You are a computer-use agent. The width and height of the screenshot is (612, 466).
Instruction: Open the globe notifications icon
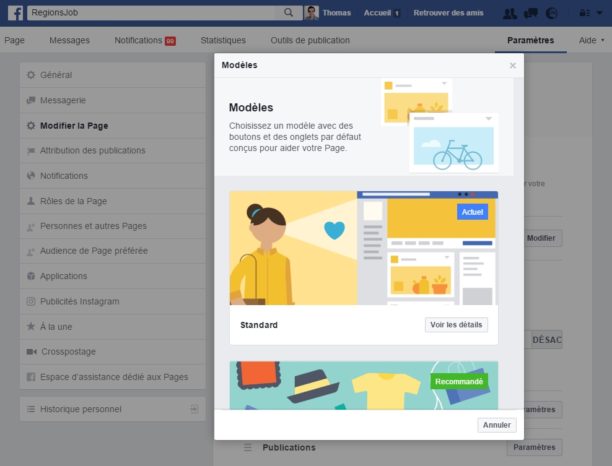pos(552,13)
